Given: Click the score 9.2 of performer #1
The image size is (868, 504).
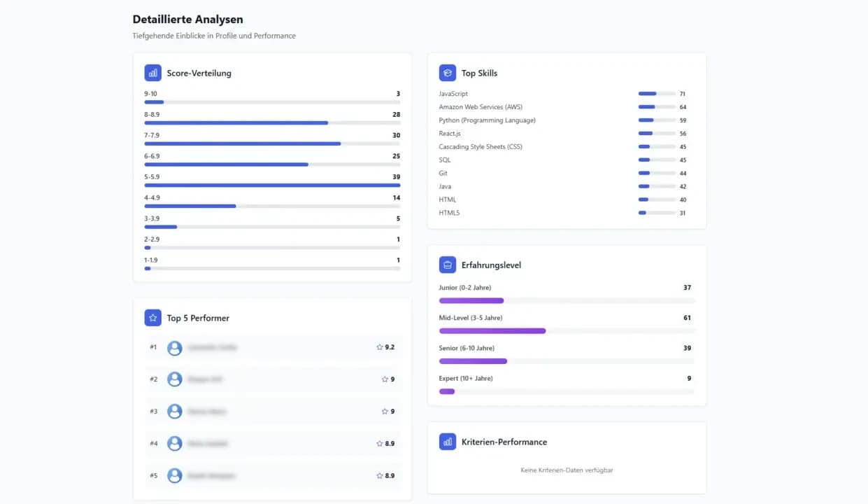Looking at the screenshot, I should (x=390, y=347).
